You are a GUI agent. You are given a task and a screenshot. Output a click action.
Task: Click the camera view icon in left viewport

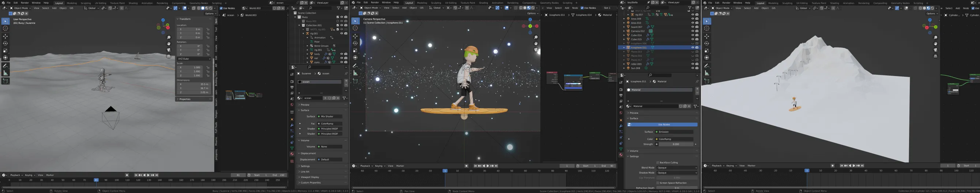tap(169, 50)
